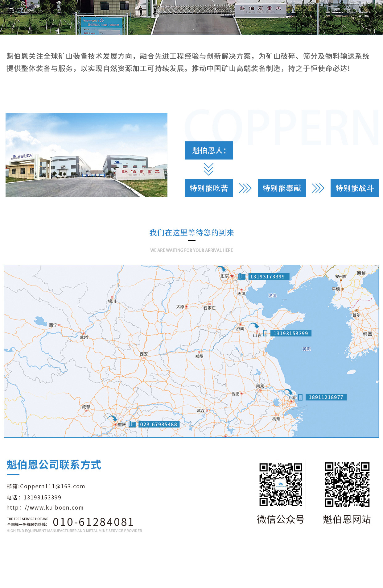This screenshot has width=383, height=588.
Task: Click the Coppern111@163.com email address
Action: [52, 486]
